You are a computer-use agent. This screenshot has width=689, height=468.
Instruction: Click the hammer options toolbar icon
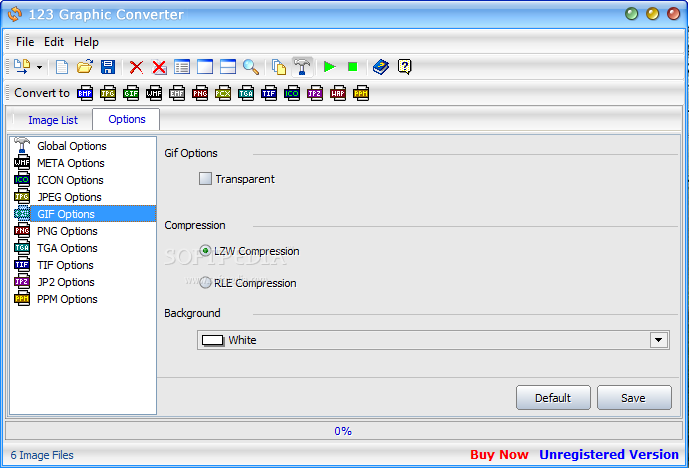tap(302, 67)
